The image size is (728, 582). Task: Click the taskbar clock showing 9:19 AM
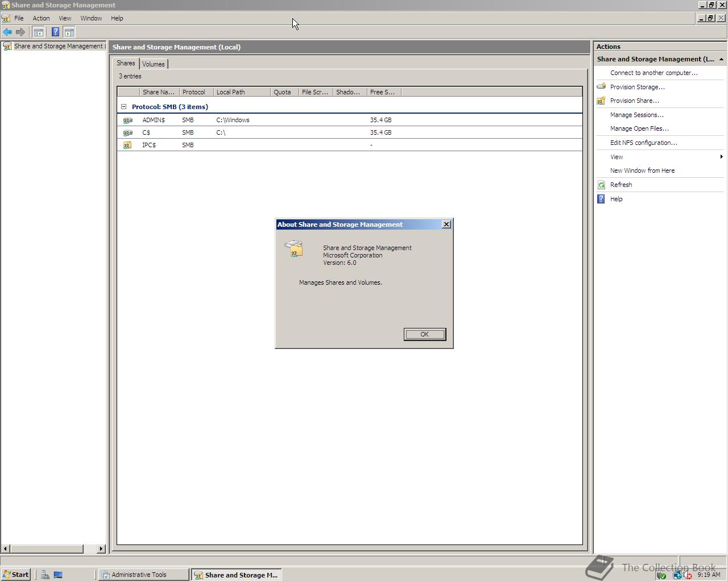point(709,575)
